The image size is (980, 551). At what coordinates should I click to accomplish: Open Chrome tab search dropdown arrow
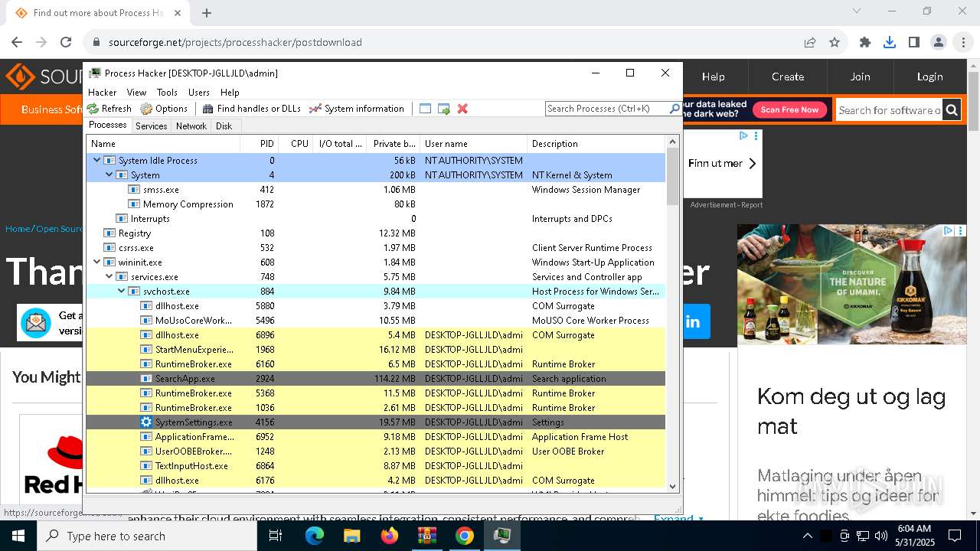pos(857,11)
